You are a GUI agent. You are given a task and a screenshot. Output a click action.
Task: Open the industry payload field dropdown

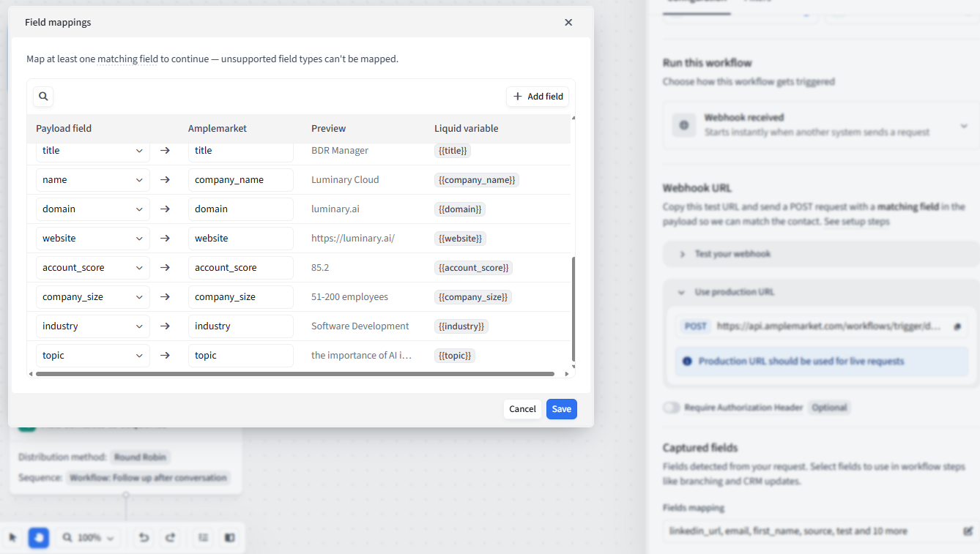coord(93,326)
